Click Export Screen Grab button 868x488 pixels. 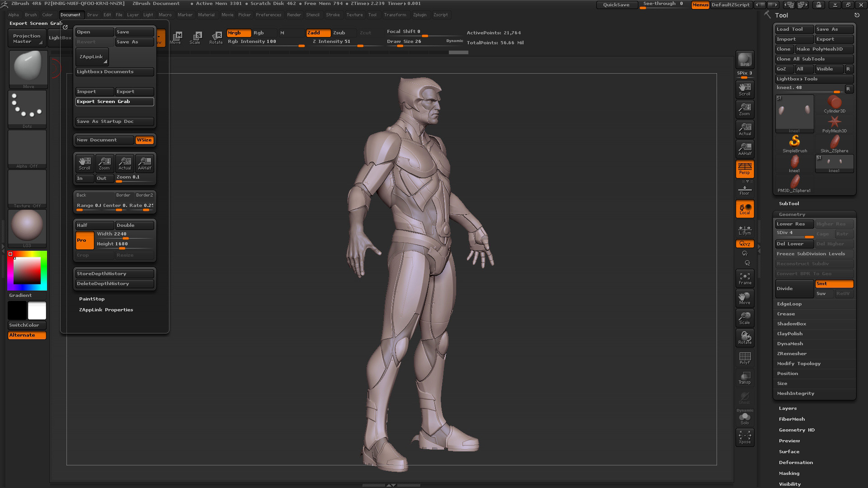tap(115, 102)
